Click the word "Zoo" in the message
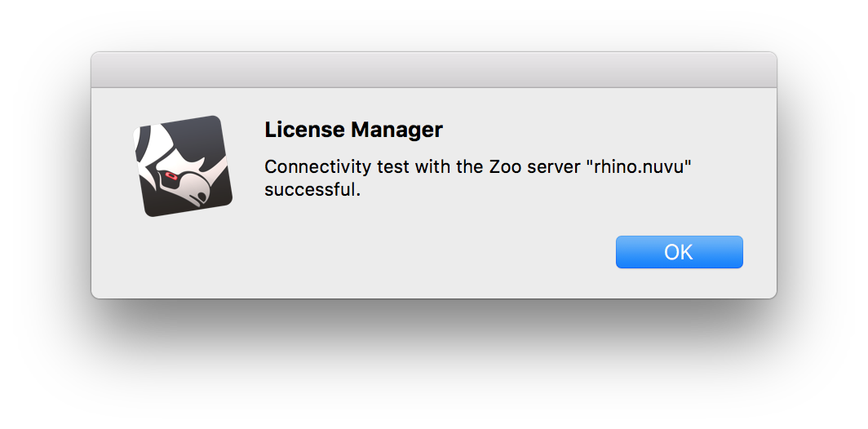This screenshot has height=429, width=868. (x=505, y=166)
